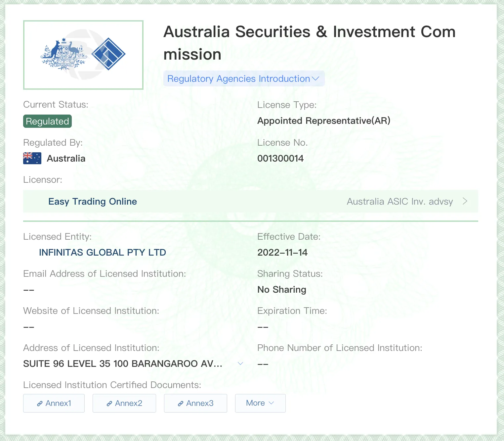Click the ASIC regulator logo image
The width and height of the screenshot is (504, 441).
[83, 55]
